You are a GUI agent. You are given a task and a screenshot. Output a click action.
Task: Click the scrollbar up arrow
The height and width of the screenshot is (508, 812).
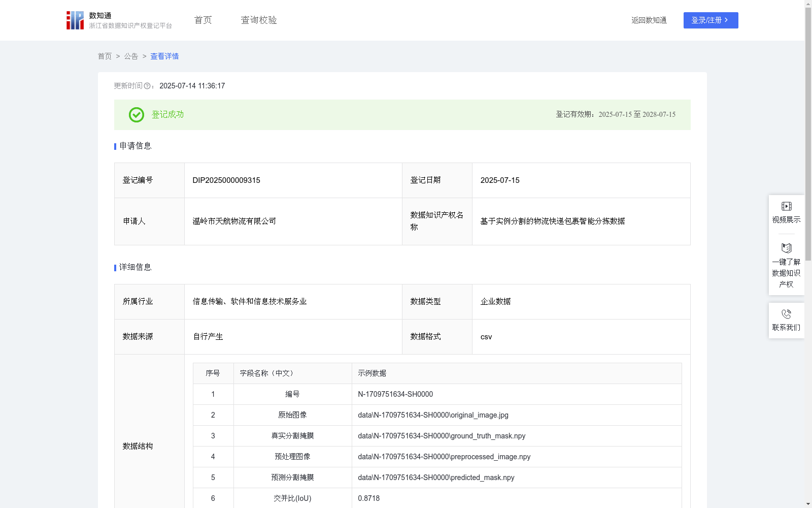click(808, 4)
